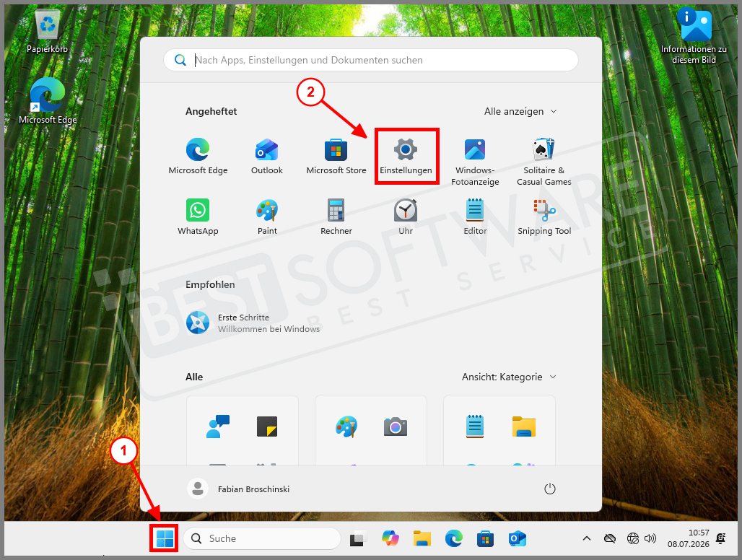
Task: Show hidden icons via tray chevron
Action: [587, 538]
